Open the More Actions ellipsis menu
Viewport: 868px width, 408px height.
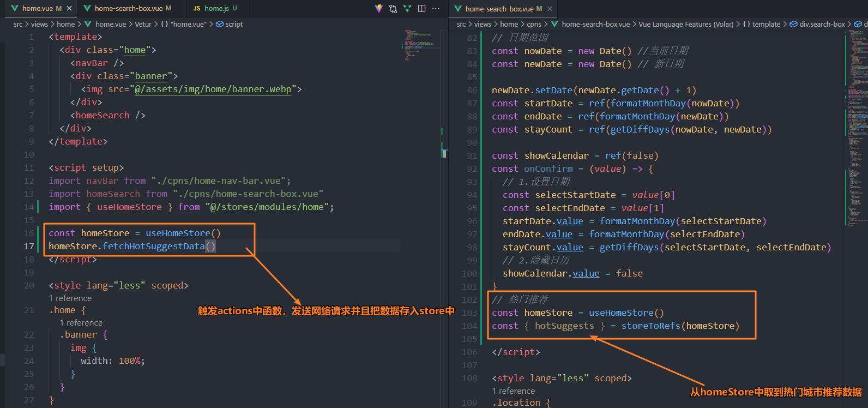(x=436, y=8)
